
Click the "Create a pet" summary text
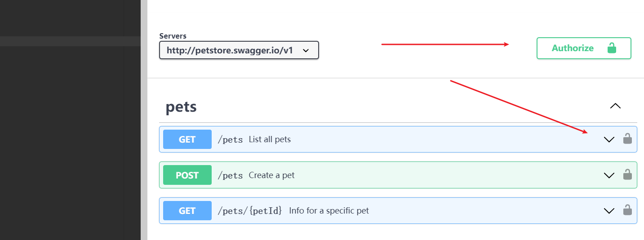tap(271, 175)
